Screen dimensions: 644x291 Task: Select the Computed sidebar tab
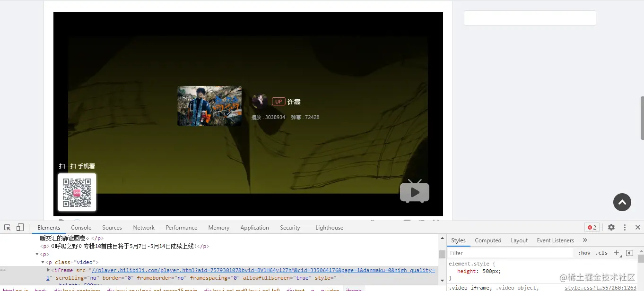(x=488, y=240)
